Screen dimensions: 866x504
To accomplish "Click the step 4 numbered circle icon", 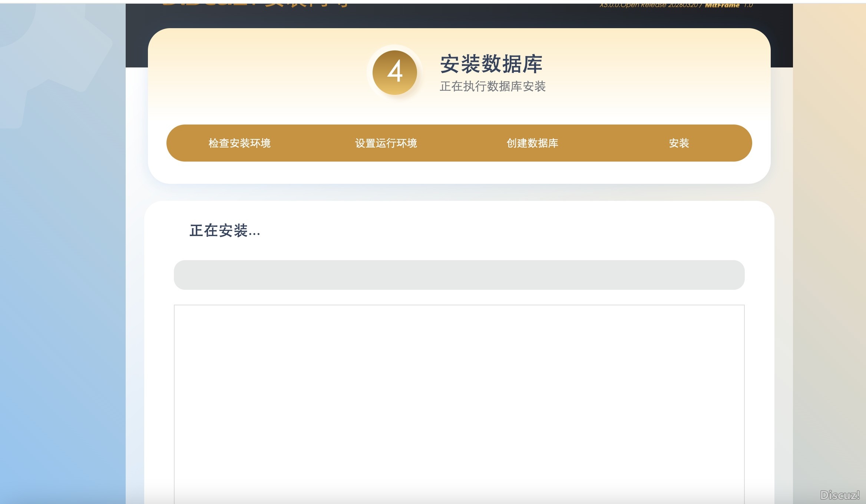I will (394, 73).
